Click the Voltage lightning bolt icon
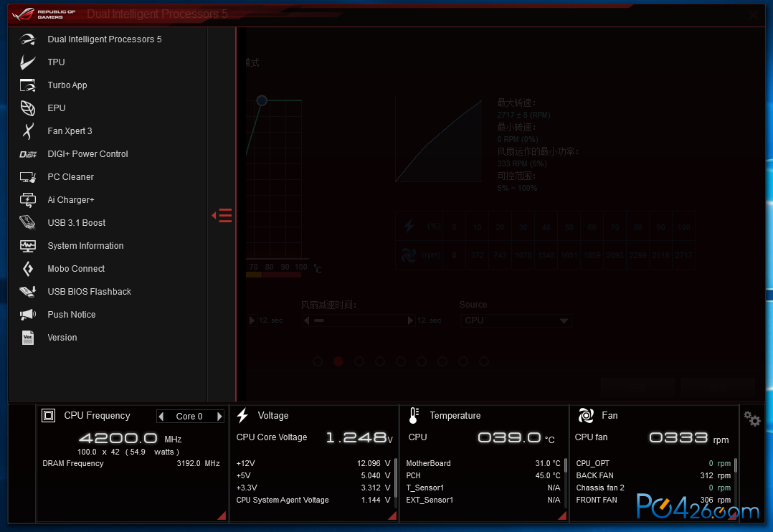The image size is (773, 532). [242, 416]
